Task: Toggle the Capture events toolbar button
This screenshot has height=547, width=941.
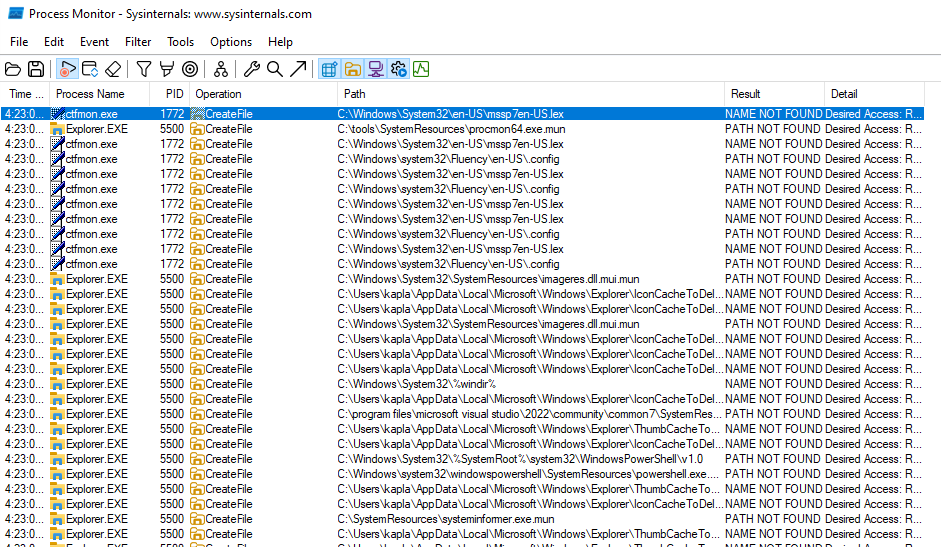Action: tap(67, 70)
